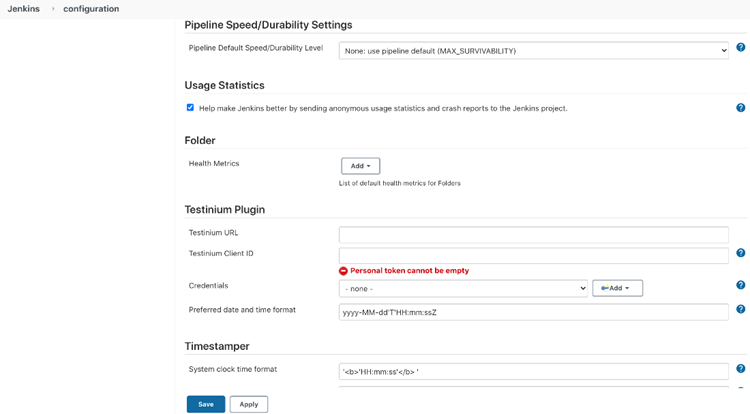Edit the System clock time format field
This screenshot has width=750, height=414.
coord(534,371)
